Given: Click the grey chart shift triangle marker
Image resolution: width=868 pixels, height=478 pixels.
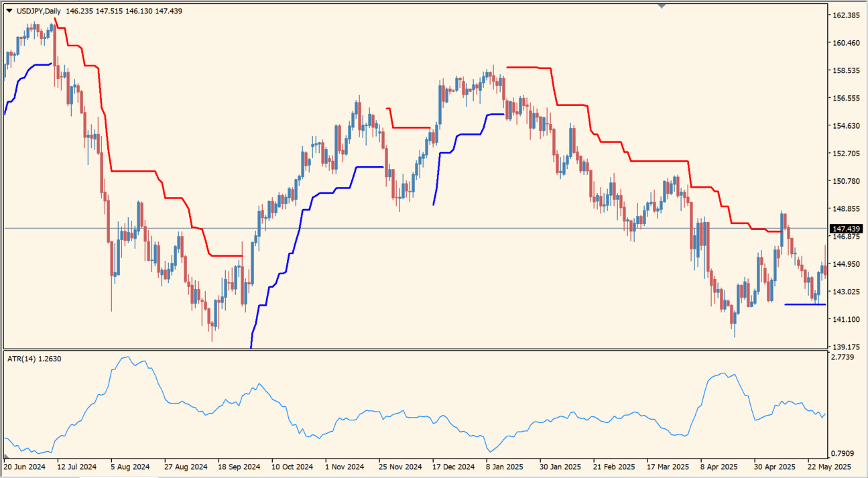Looking at the screenshot, I should pos(662,6).
